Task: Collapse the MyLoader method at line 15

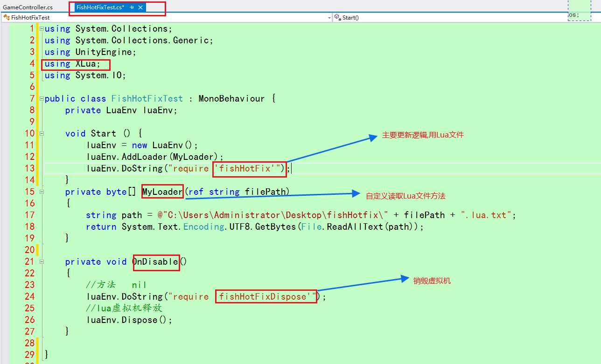Action: coord(42,192)
